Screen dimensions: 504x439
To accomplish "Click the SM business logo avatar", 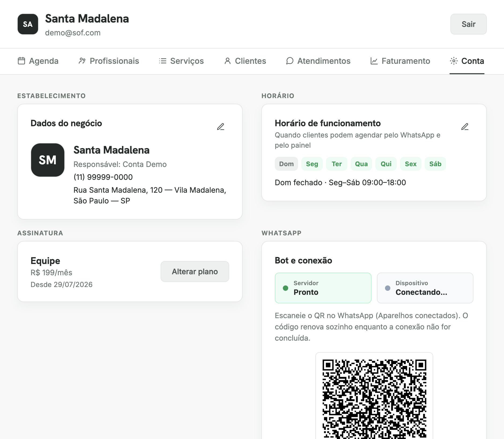I will [x=48, y=160].
